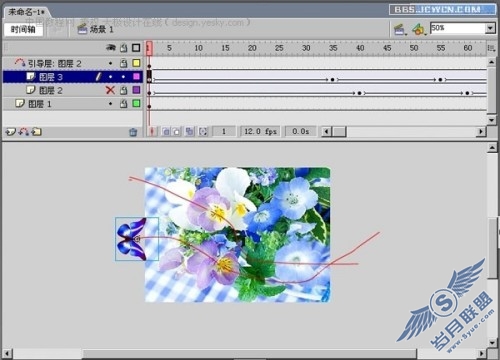Viewport: 500px width, 360px height.
Task: Click the Insert Layer Folder icon
Action: tap(37, 132)
